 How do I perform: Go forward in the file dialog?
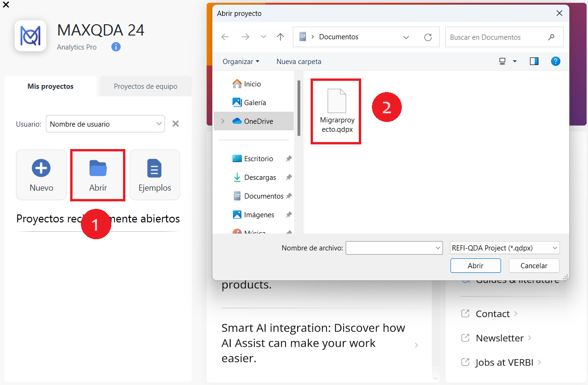tap(246, 37)
